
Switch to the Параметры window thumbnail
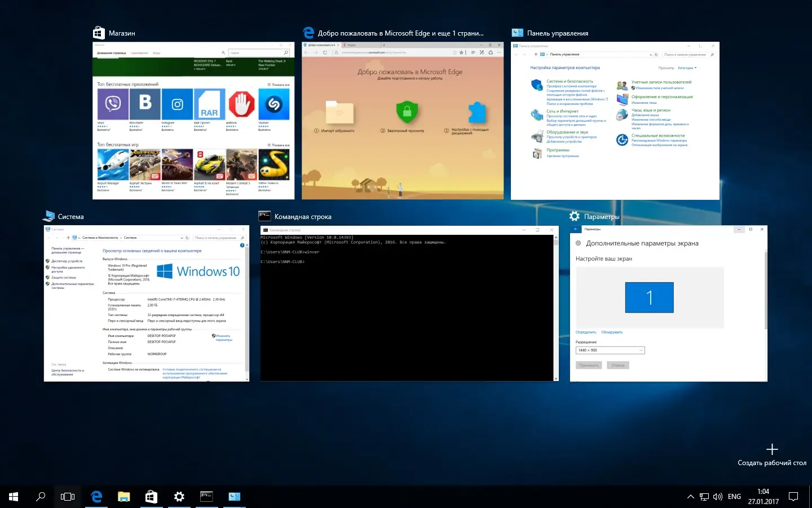click(x=668, y=304)
